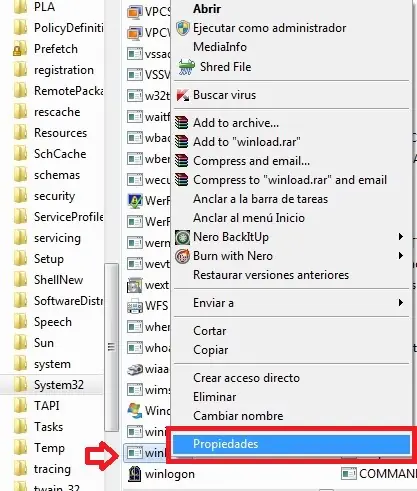The height and width of the screenshot is (491, 417).
Task: Click Anclar a la barra de tareas
Action: tap(260, 199)
